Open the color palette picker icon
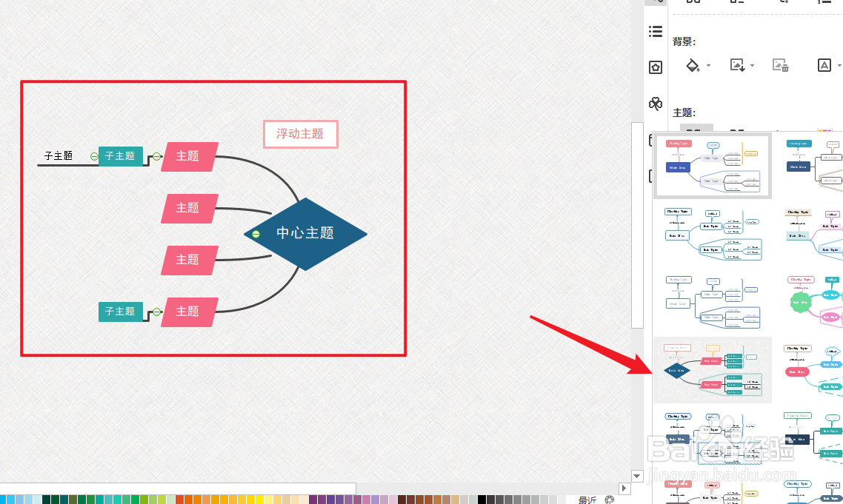 (610, 500)
